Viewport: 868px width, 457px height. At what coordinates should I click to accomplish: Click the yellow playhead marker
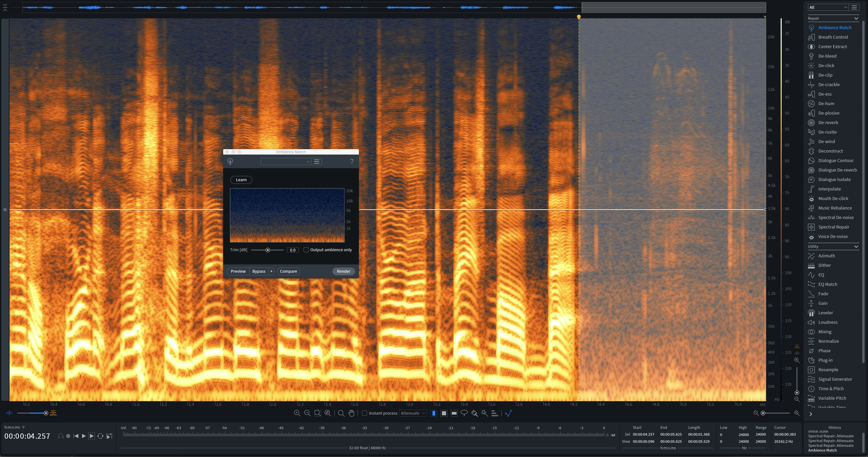tap(578, 17)
